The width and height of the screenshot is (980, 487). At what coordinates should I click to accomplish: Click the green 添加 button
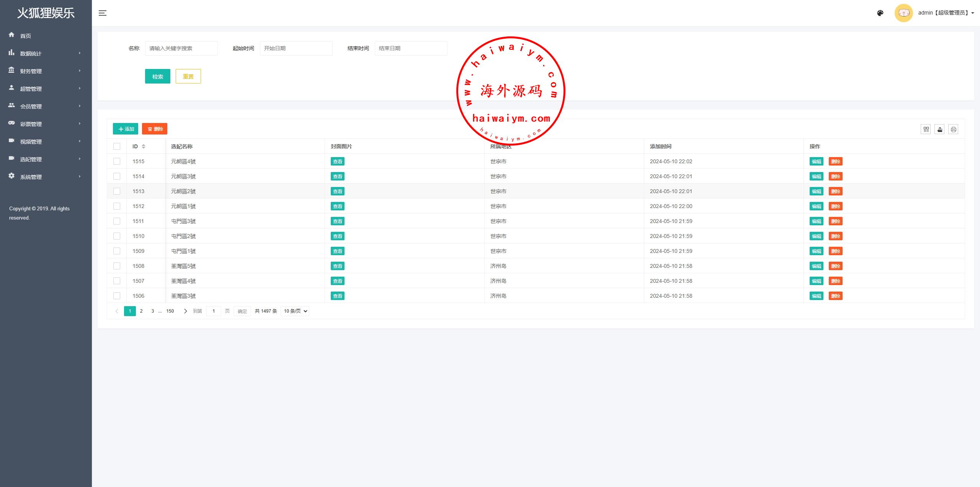tap(126, 129)
